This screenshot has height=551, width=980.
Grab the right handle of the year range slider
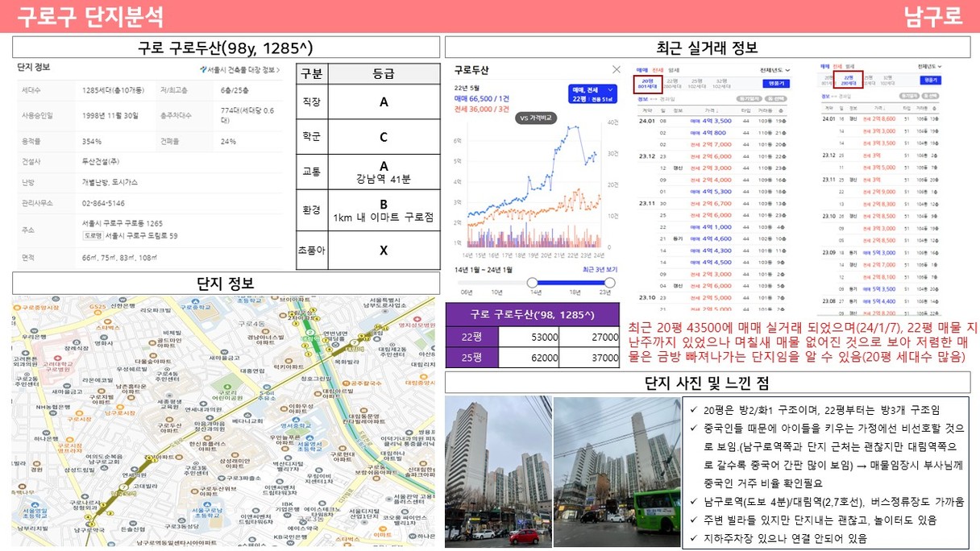[x=609, y=282]
